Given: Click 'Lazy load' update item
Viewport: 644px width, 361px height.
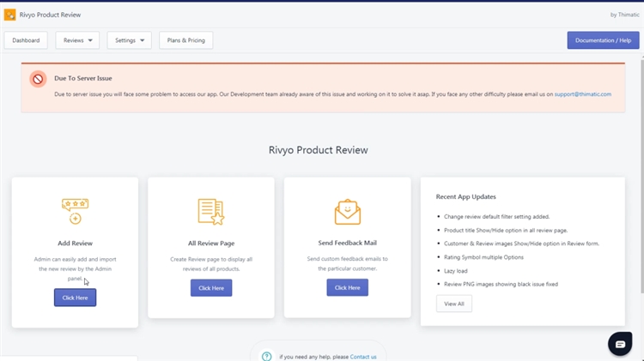Looking at the screenshot, I should tap(455, 271).
